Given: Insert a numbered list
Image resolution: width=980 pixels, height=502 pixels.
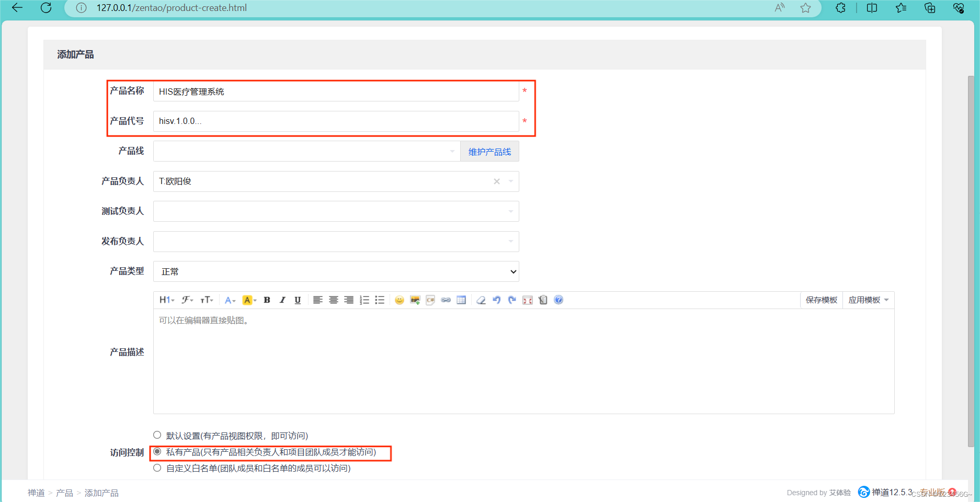Looking at the screenshot, I should click(364, 300).
